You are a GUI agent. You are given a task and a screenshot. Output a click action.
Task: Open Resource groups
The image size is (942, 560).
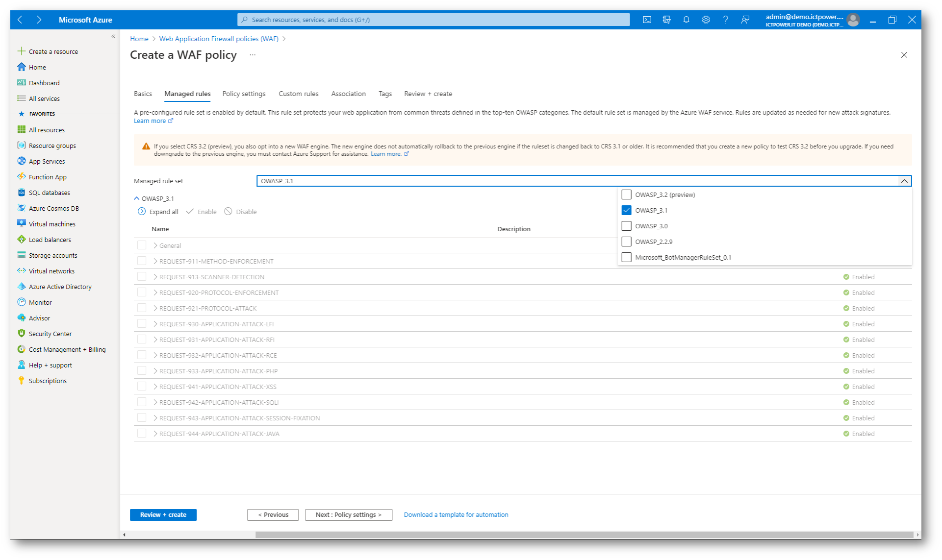(x=52, y=146)
